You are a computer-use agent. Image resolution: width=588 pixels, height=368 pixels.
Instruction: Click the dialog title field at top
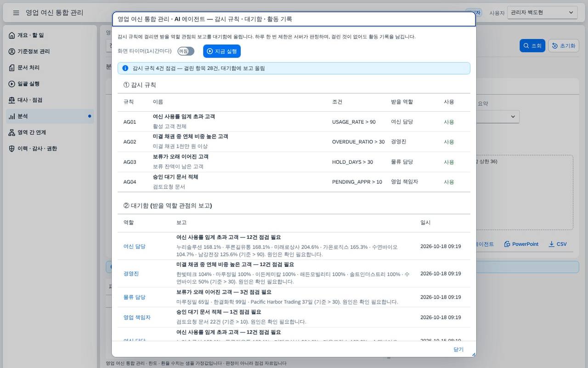click(294, 19)
